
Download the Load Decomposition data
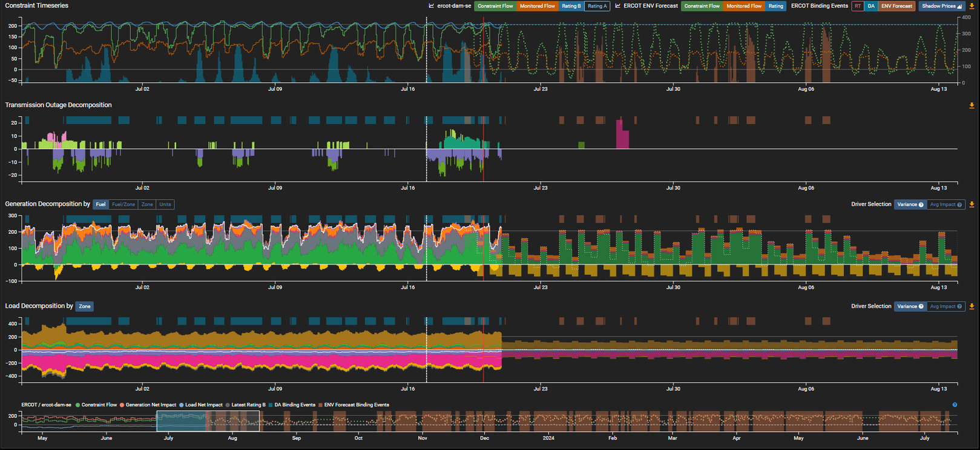coord(972,306)
